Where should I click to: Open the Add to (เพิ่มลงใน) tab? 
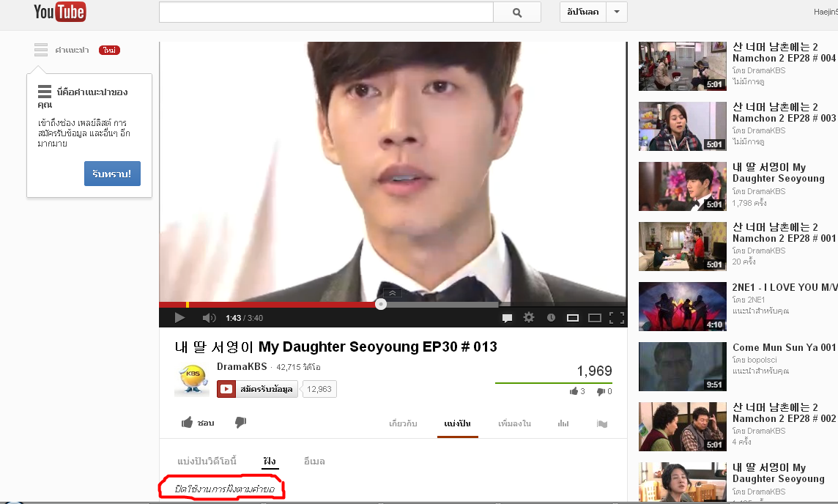(514, 424)
